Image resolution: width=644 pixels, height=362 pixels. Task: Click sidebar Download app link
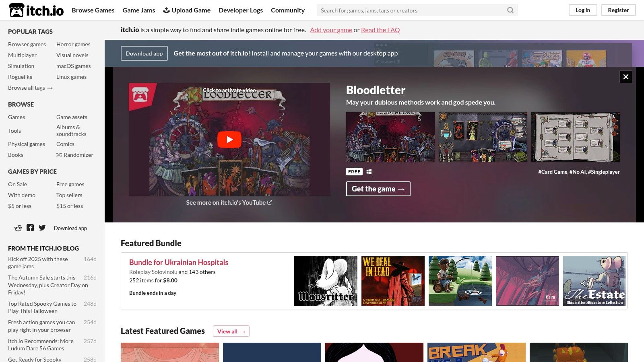pos(70,228)
